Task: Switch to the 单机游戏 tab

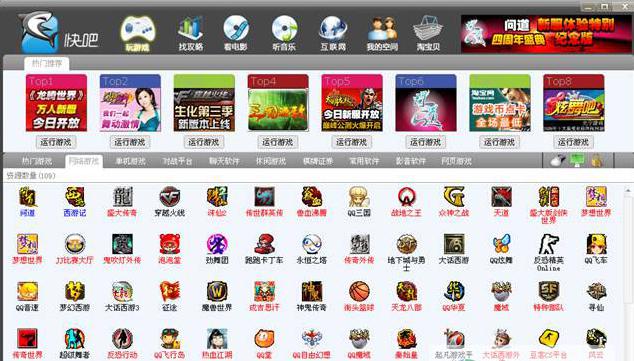Action: tap(130, 161)
